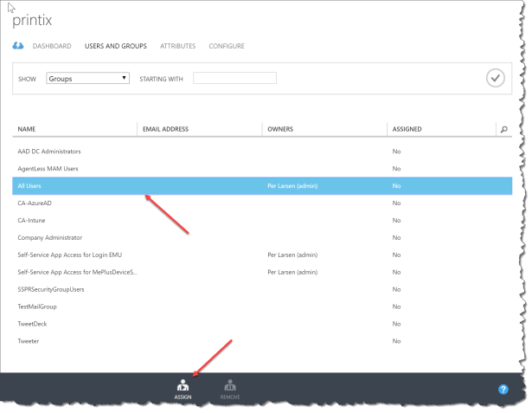Click the Assign icon in bottom bar
This screenshot has height=413, width=532.
coord(183,389)
